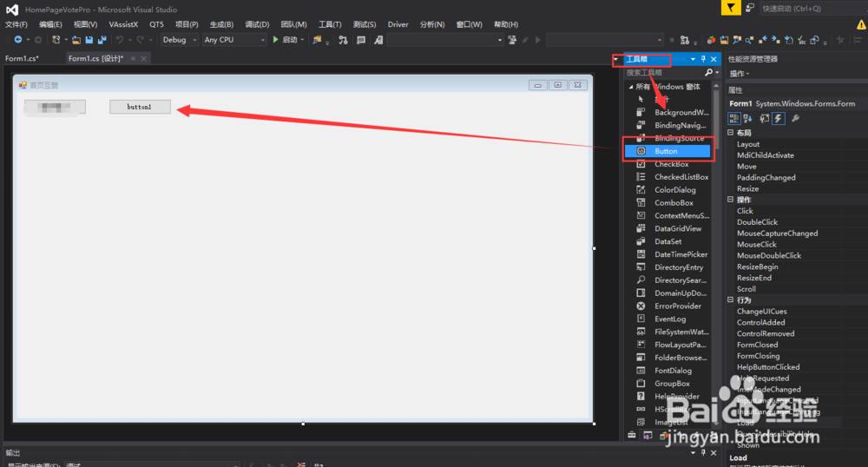Click the feedback icon beside Quick Launch
The image size is (868, 467).
(x=750, y=8)
